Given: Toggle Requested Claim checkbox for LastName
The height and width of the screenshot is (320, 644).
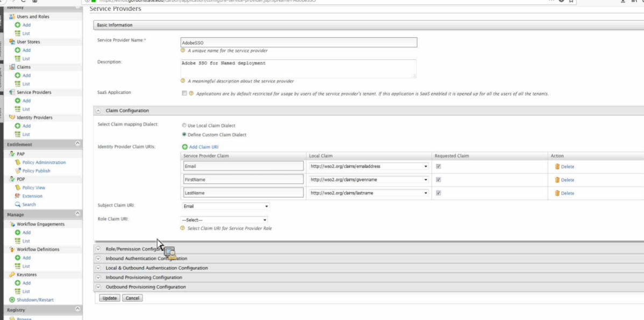Looking at the screenshot, I should pyautogui.click(x=438, y=193).
